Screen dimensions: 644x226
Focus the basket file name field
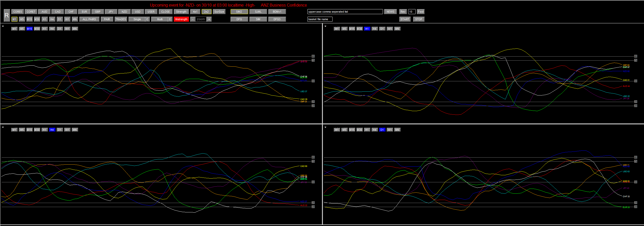[320, 19]
